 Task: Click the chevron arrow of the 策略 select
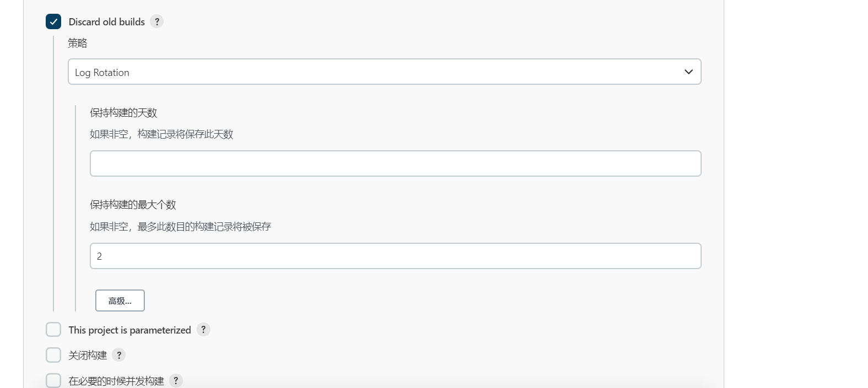[688, 72]
